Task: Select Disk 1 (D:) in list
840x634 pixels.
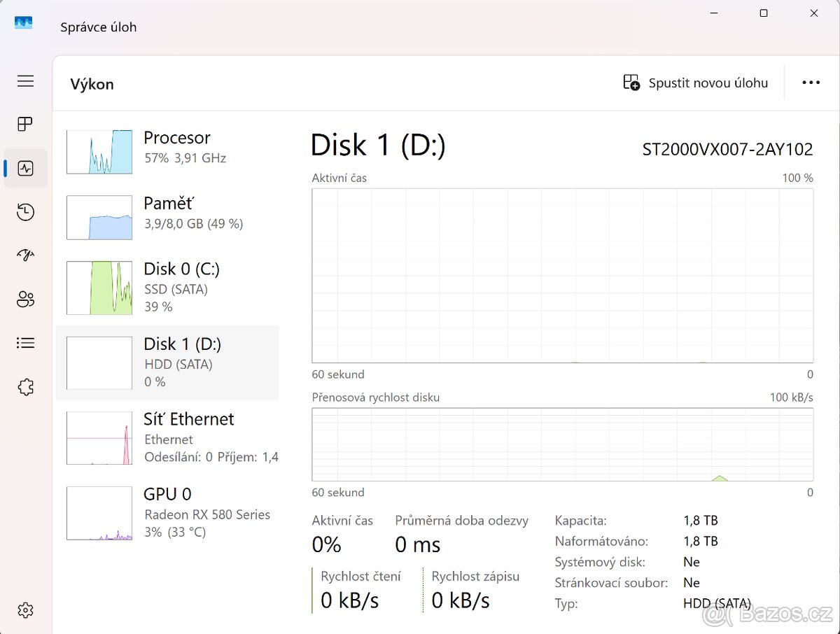Action: (167, 362)
